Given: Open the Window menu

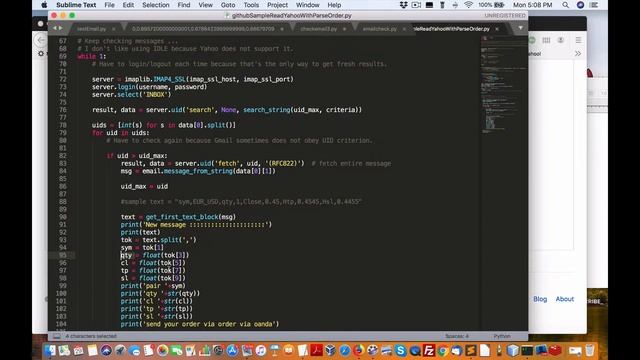Looking at the screenshot, I should (307, 5).
